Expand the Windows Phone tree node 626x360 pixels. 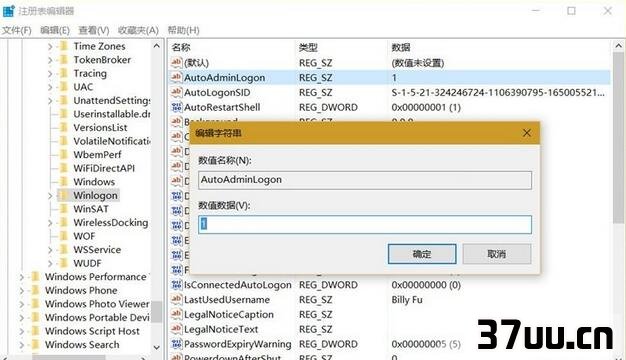[22, 291]
